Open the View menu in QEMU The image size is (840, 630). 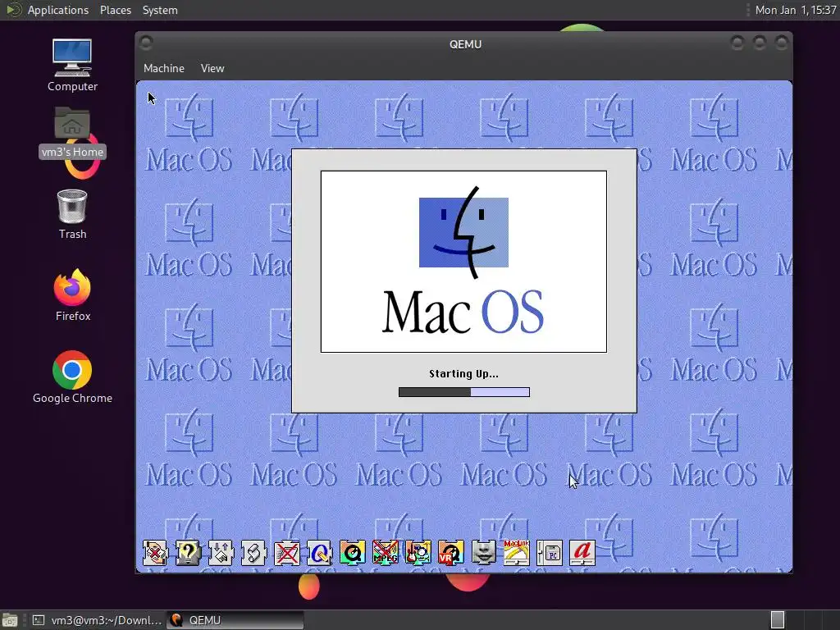click(212, 68)
